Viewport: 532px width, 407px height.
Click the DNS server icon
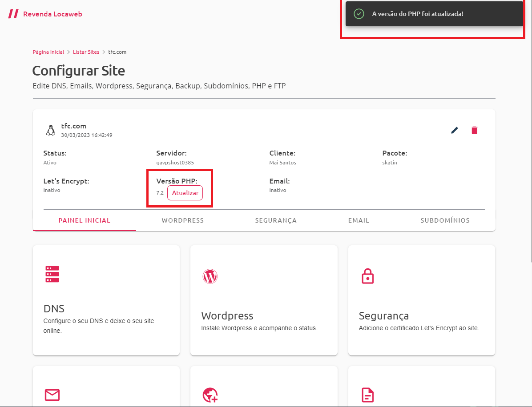click(x=52, y=274)
